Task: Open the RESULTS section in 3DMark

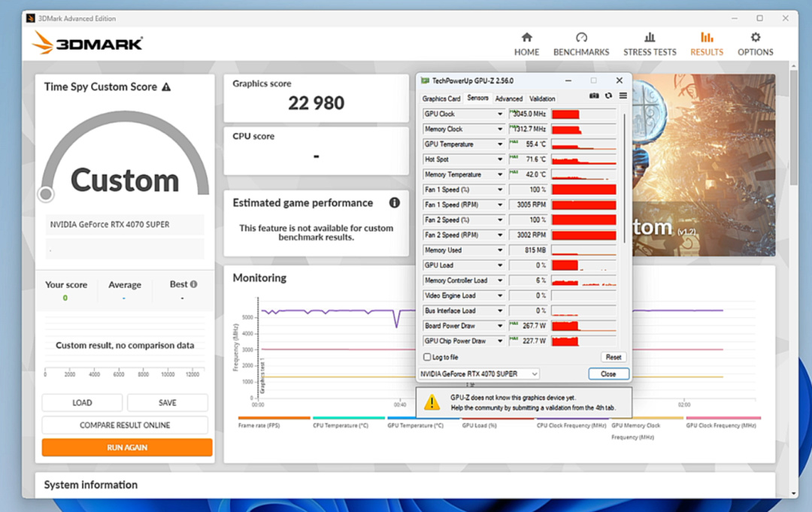Action: (x=706, y=44)
